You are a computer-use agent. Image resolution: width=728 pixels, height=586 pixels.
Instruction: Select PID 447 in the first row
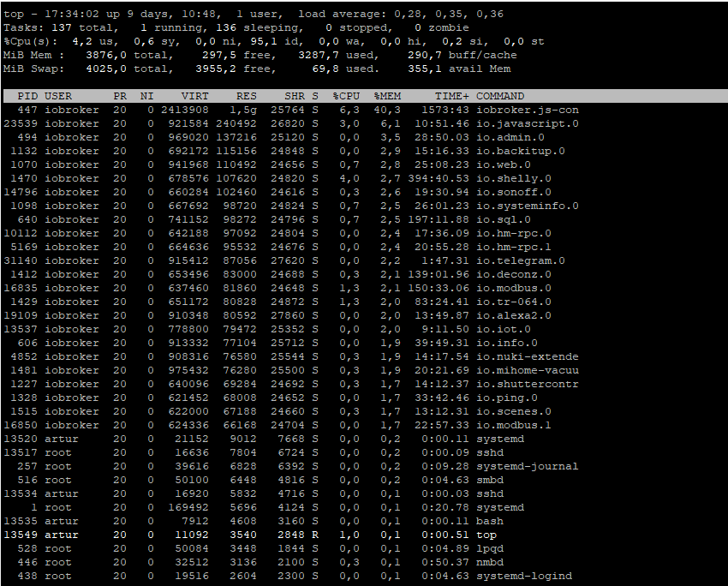coord(28,110)
